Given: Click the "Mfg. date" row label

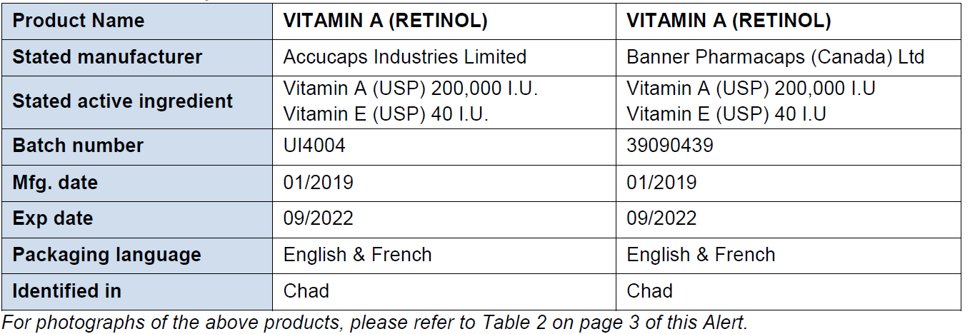Looking at the screenshot, I should coord(55,183).
